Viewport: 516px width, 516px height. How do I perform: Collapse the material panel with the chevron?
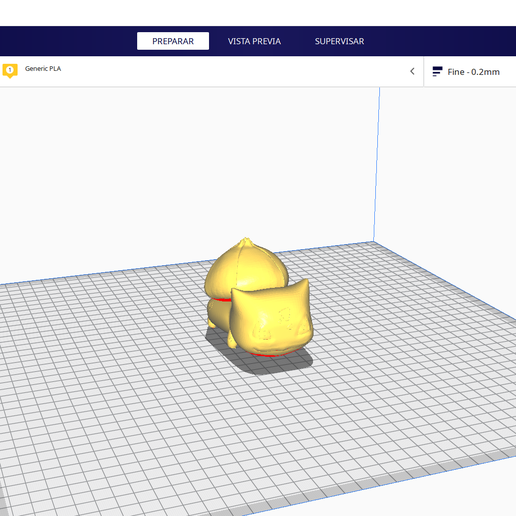click(412, 71)
